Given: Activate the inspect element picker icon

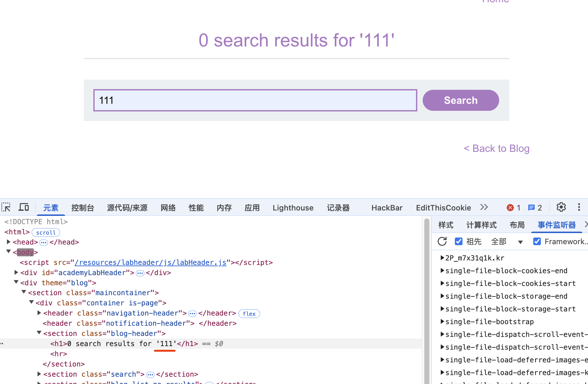Looking at the screenshot, I should [x=6, y=207].
